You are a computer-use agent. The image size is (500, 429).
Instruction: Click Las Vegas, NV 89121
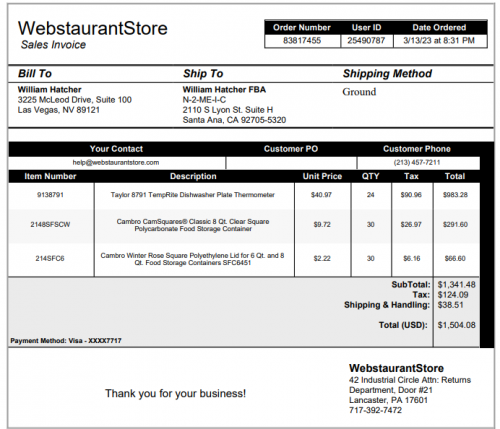point(59,110)
